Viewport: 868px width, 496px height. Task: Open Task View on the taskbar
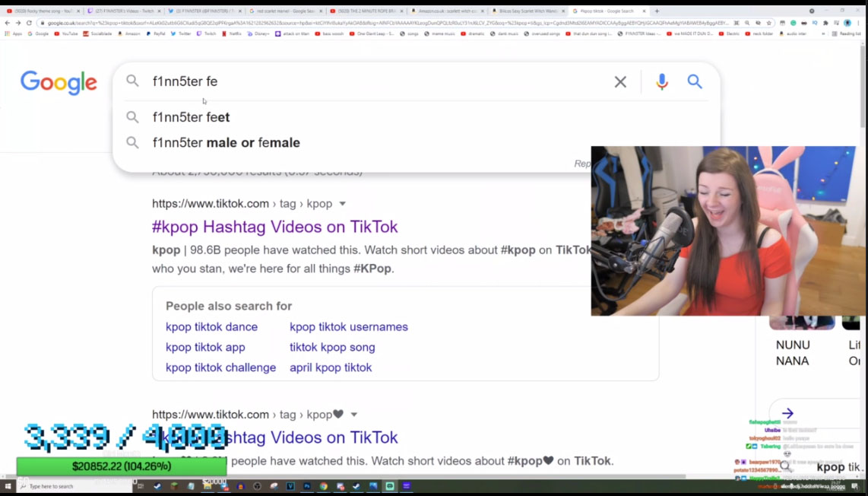(x=141, y=486)
